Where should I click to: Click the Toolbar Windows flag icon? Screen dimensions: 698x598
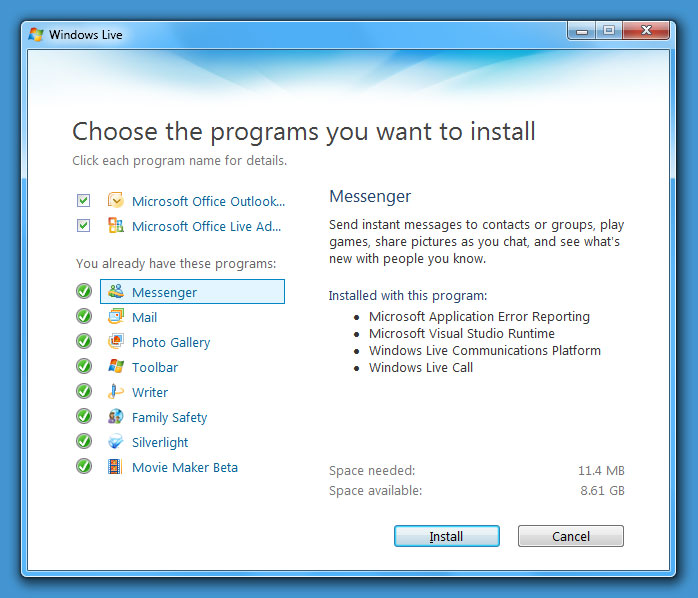click(x=116, y=366)
